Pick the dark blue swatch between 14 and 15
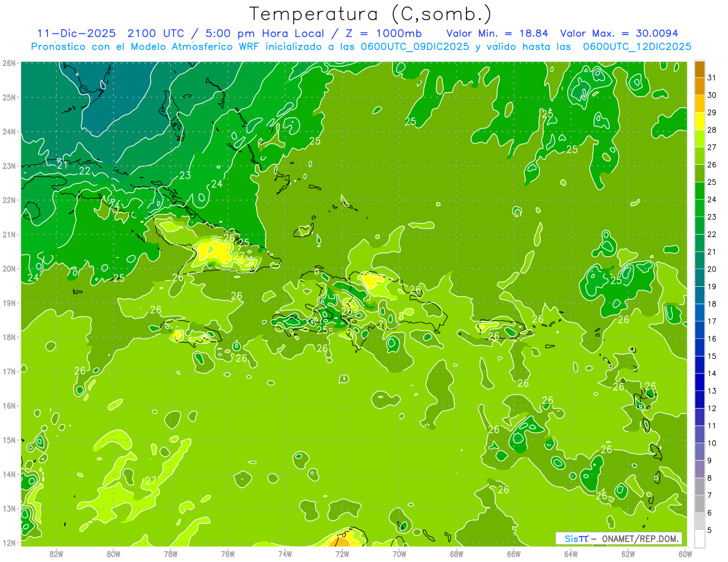Screen dimensions: 728x562 [699, 364]
